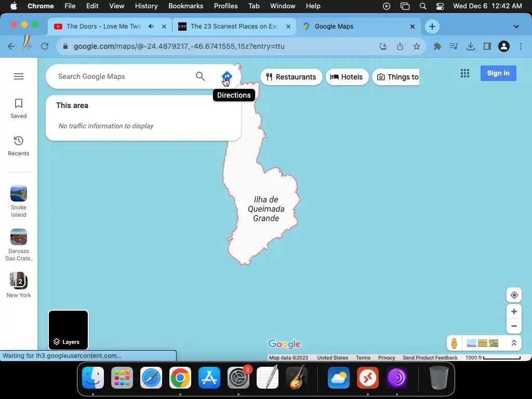
Task: Open the Trash in the Dock
Action: point(439,378)
